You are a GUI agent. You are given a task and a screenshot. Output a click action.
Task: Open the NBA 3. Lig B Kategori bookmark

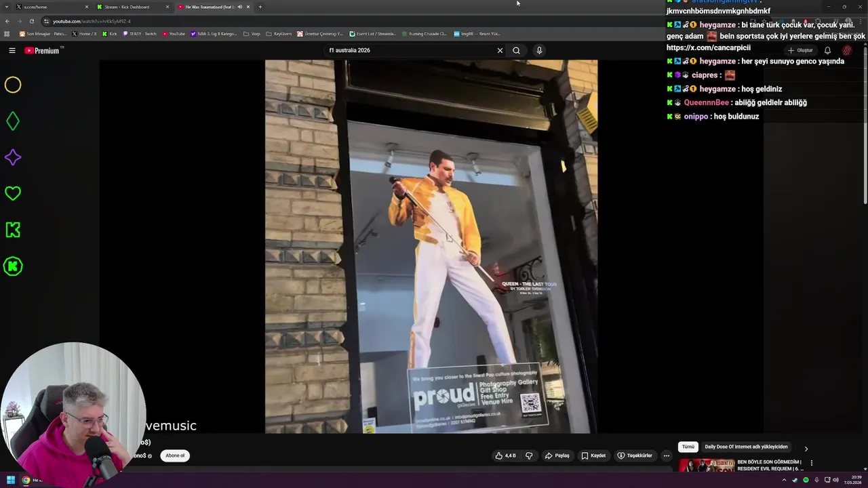pyautogui.click(x=214, y=33)
